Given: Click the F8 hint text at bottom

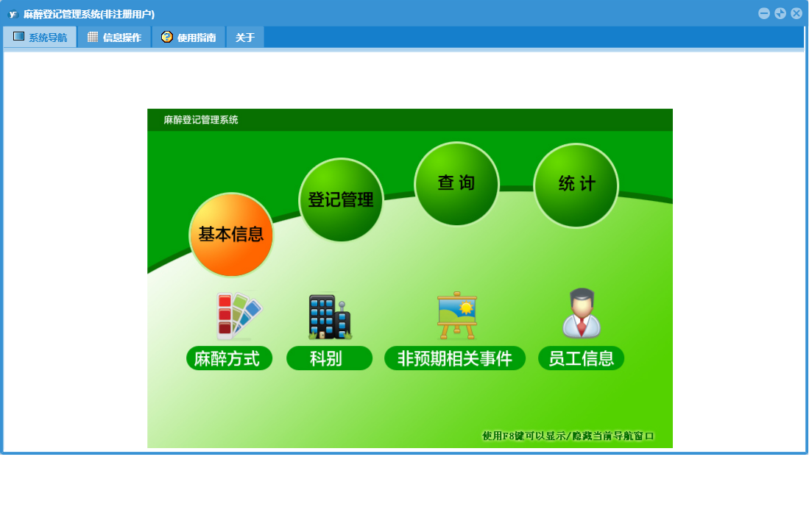Looking at the screenshot, I should 568,436.
